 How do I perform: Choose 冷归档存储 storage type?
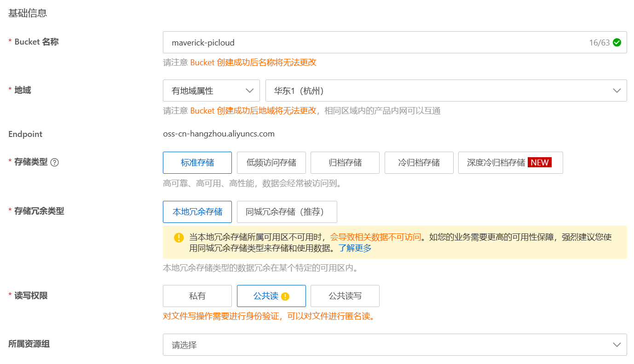tap(419, 163)
